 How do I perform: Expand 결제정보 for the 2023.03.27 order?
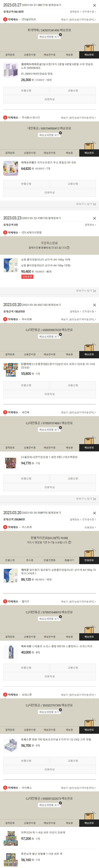point(75,12)
